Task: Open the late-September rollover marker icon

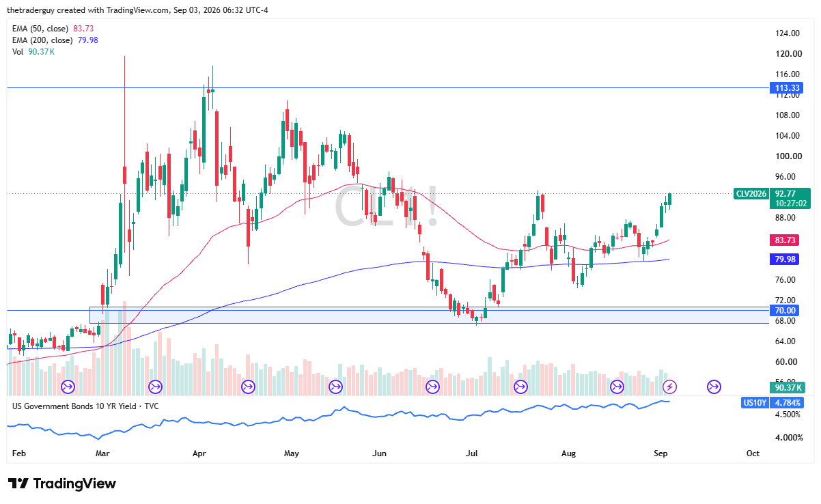Action: click(x=714, y=387)
